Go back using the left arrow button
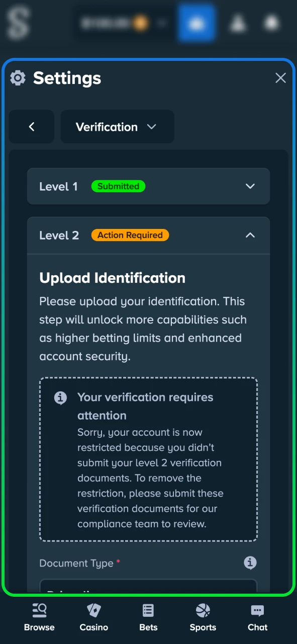This screenshot has height=644, width=297. coord(31,127)
